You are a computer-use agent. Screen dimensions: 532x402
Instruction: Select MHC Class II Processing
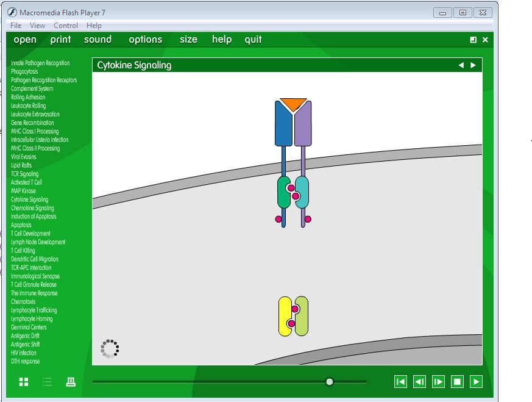[35, 148]
